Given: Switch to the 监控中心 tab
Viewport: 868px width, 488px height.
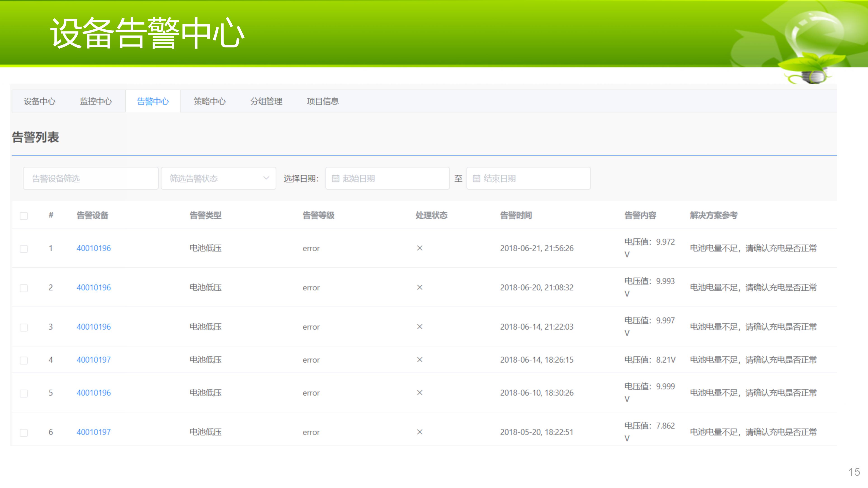Looking at the screenshot, I should [x=96, y=101].
